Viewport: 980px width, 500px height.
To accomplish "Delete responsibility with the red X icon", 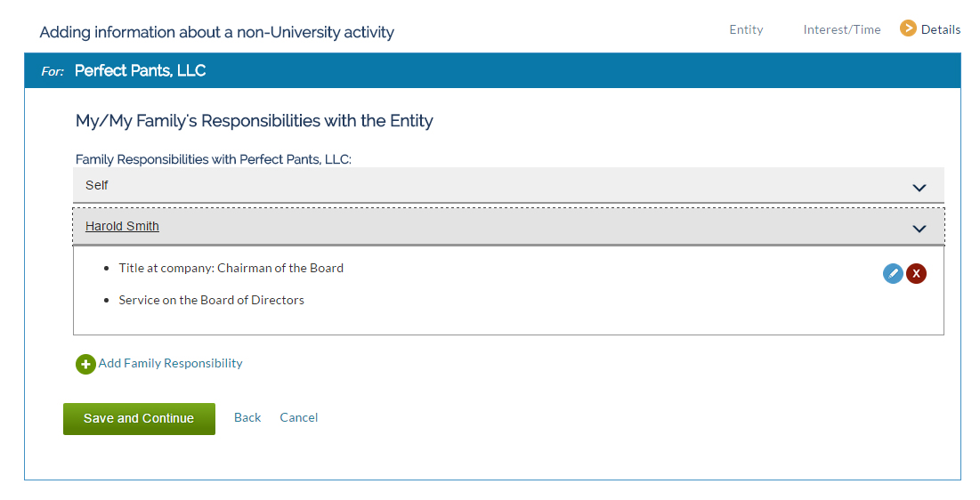I will [916, 273].
